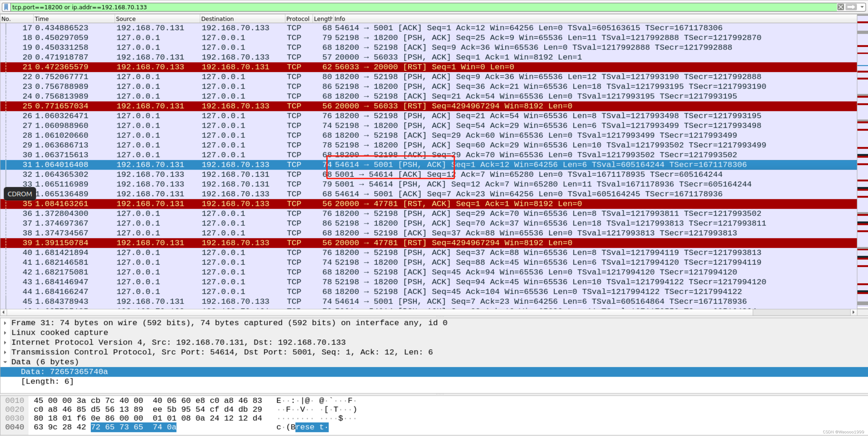Select red RST, ACK packet number 35
Viewport: 868px width, 436px height.
[428, 204]
